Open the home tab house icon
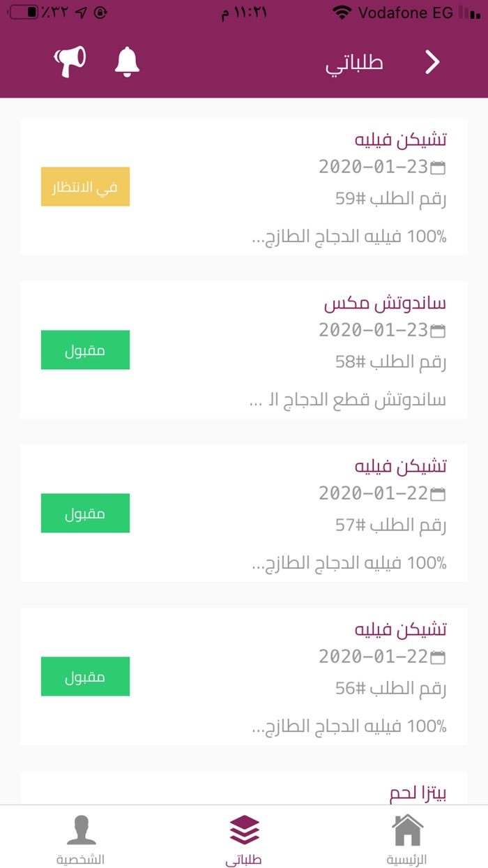 click(407, 830)
